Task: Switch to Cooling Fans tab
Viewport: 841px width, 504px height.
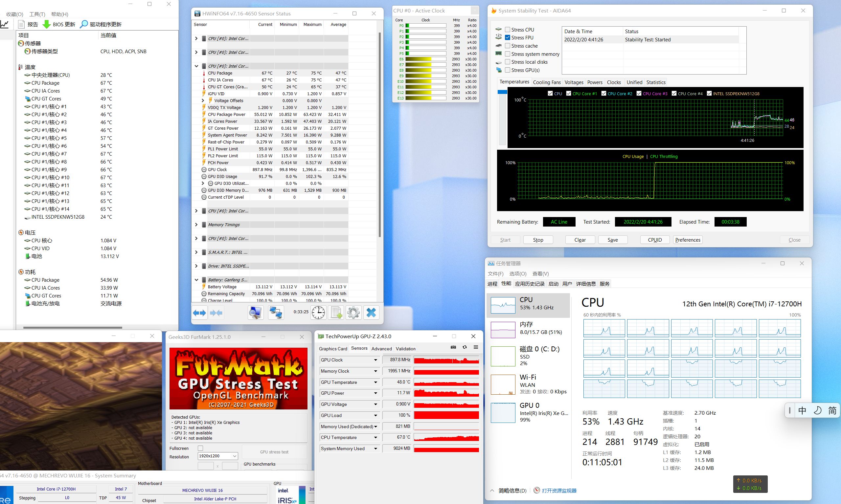Action: (x=547, y=82)
